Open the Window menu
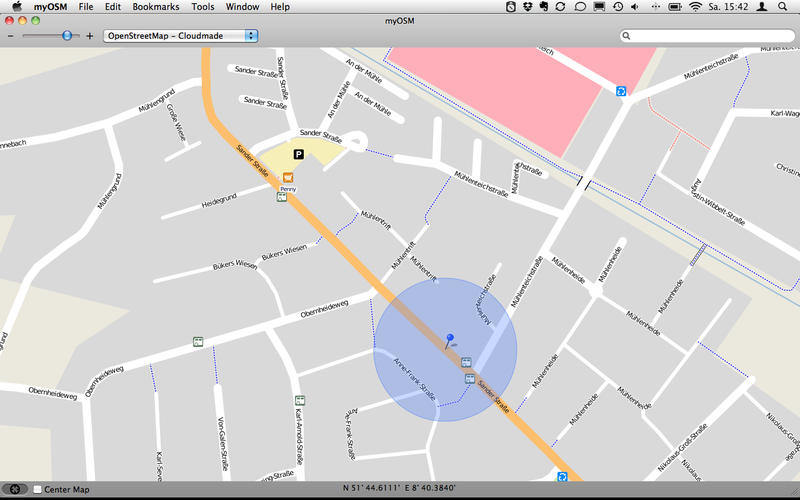Screen dimensions: 800x500 pos(242,7)
